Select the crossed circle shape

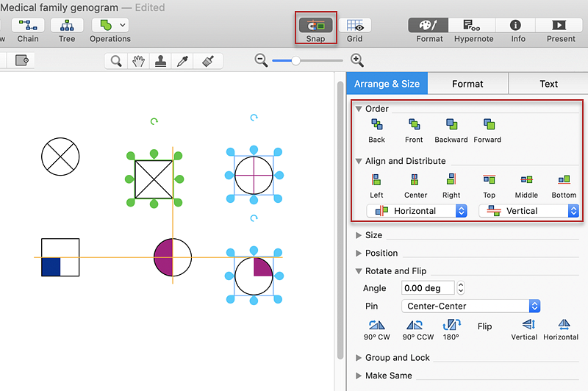click(x=60, y=157)
